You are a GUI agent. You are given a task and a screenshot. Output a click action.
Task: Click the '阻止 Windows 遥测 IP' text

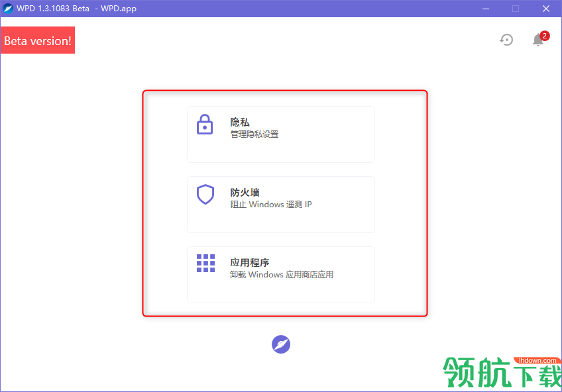(271, 205)
